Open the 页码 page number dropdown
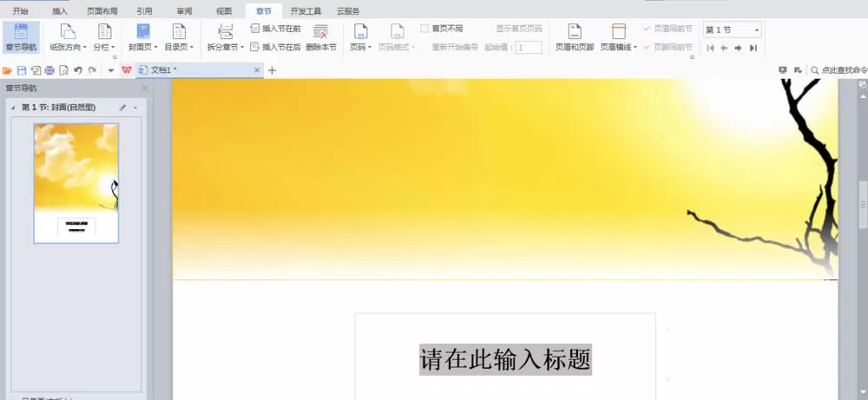 [360, 38]
